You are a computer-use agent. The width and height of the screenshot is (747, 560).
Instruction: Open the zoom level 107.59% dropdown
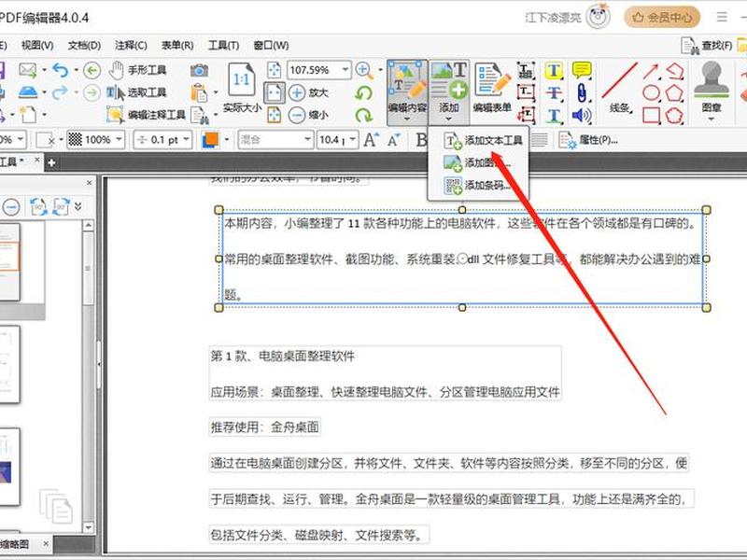345,70
